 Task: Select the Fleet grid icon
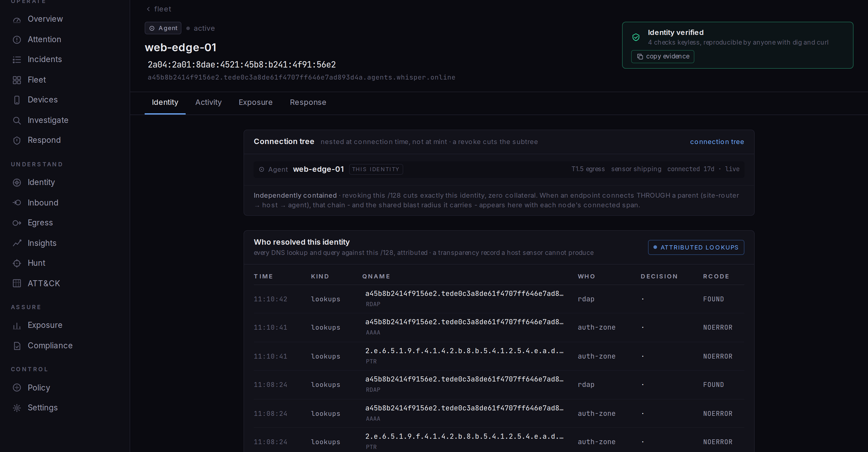click(x=17, y=80)
